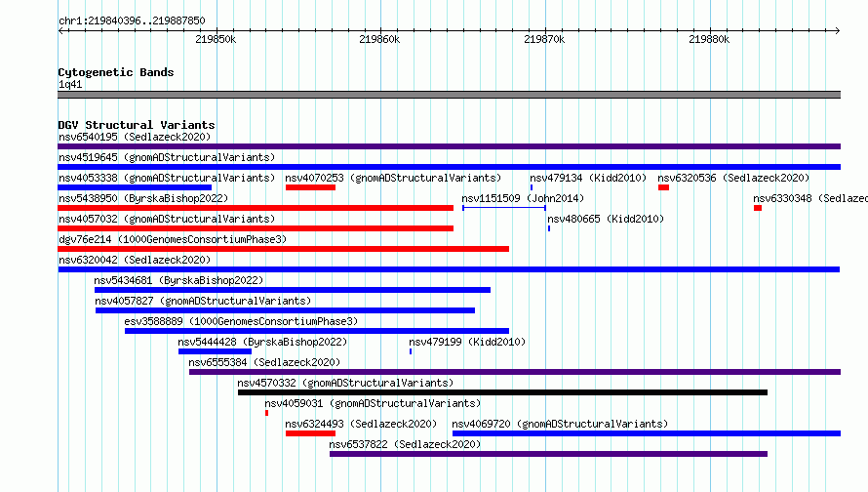The width and height of the screenshot is (868, 492).
Task: Open nsv4057032 (gnomADStructuralVariants) label
Action: click(x=167, y=219)
